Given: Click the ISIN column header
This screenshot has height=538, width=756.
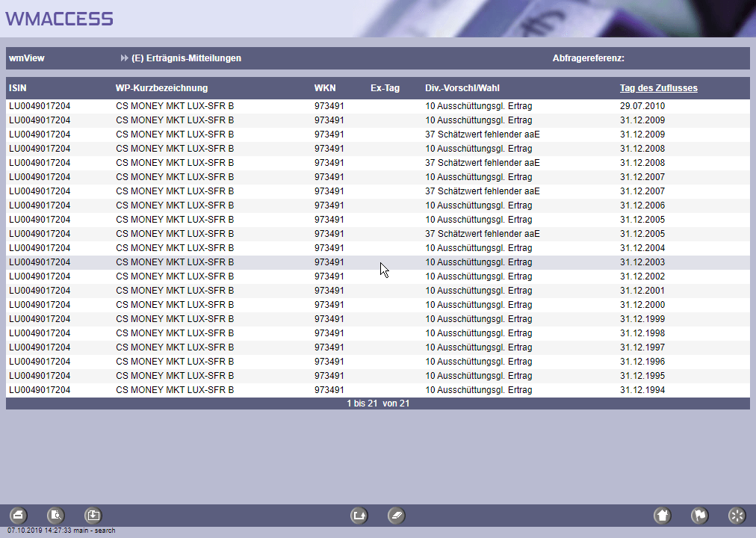Looking at the screenshot, I should pyautogui.click(x=18, y=88).
